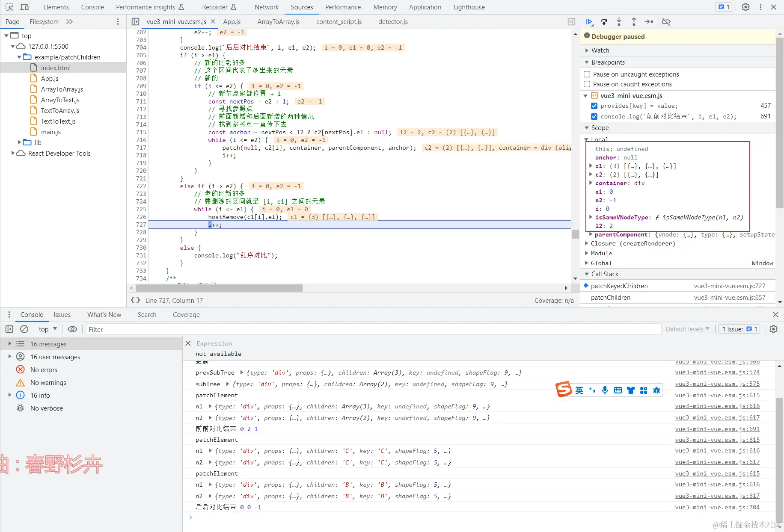Click the Step button in debugger
Viewport: 784px width, 532px height.
[649, 22]
